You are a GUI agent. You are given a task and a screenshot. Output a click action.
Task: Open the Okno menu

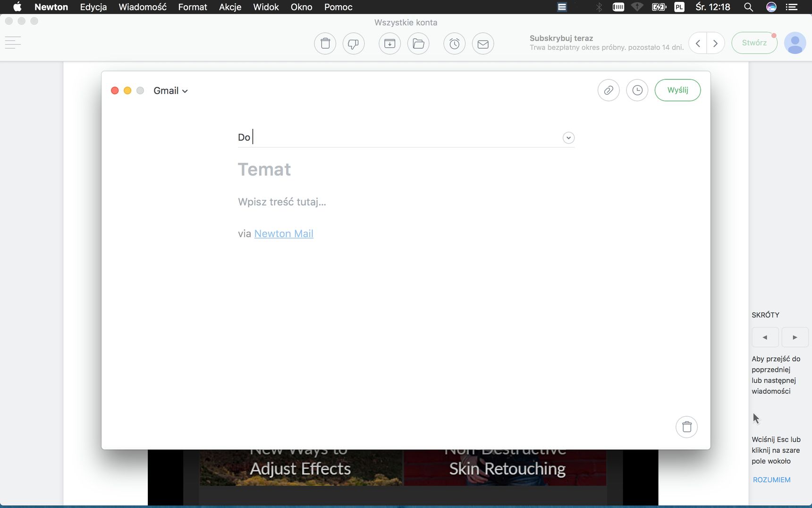point(301,7)
